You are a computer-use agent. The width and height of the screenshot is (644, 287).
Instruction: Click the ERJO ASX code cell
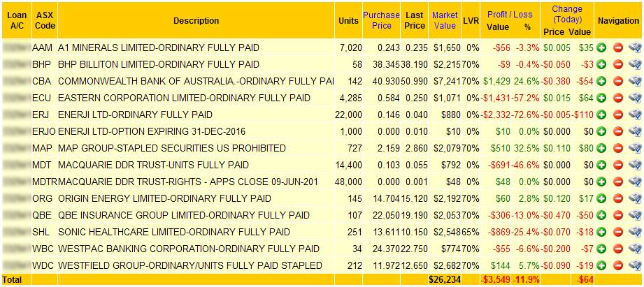[44, 131]
